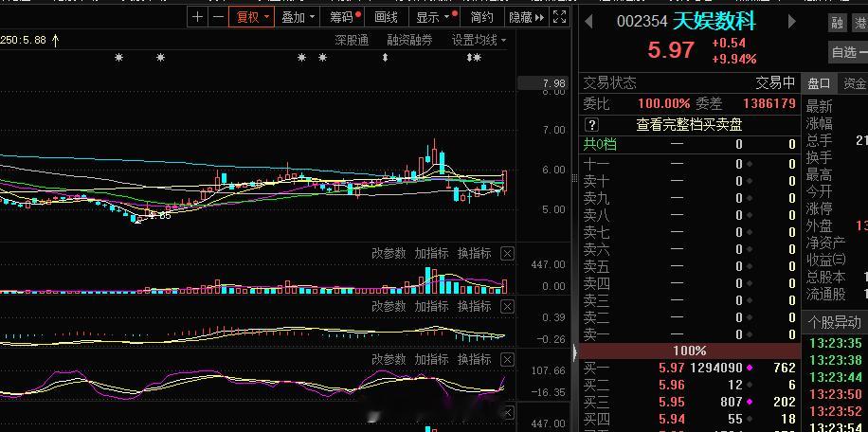The image size is (868, 432).
Task: Expand the 设置均线 moving average dropdown
Action: [x=479, y=41]
